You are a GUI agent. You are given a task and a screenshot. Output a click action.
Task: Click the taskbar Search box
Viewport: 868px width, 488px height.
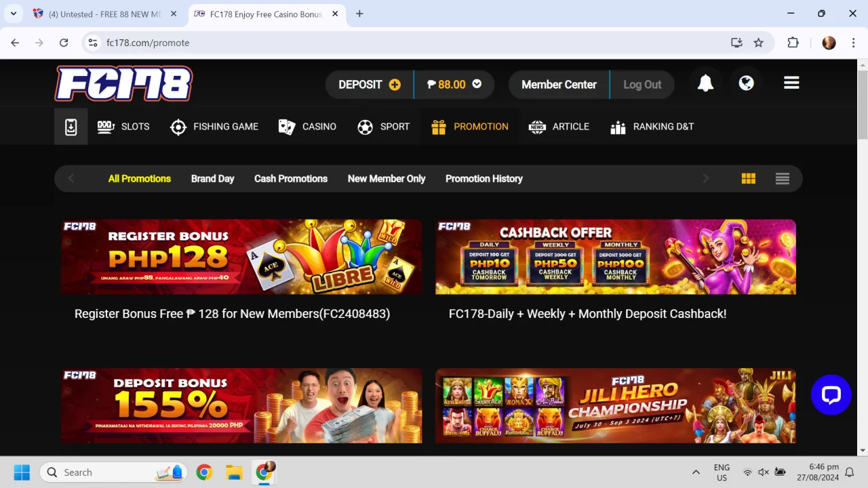pos(113,472)
